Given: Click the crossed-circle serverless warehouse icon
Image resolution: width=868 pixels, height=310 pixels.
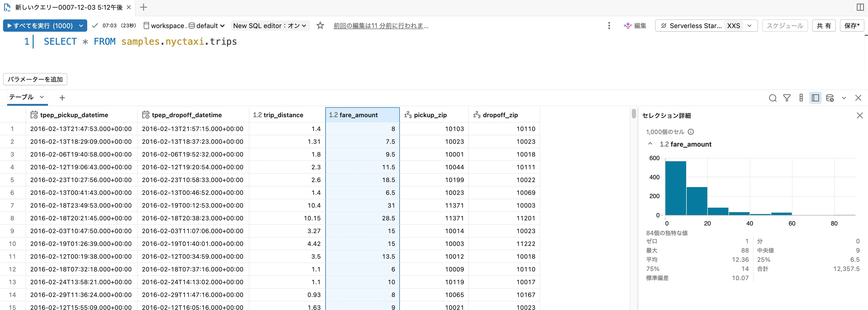Looking at the screenshot, I should (x=663, y=26).
